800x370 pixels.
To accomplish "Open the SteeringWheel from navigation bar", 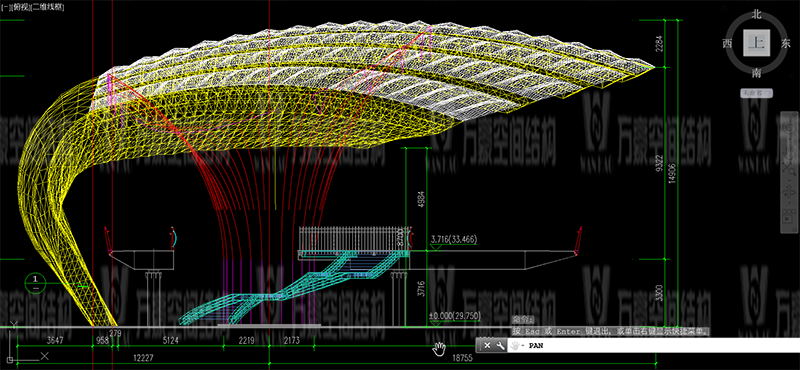I will point(789,127).
